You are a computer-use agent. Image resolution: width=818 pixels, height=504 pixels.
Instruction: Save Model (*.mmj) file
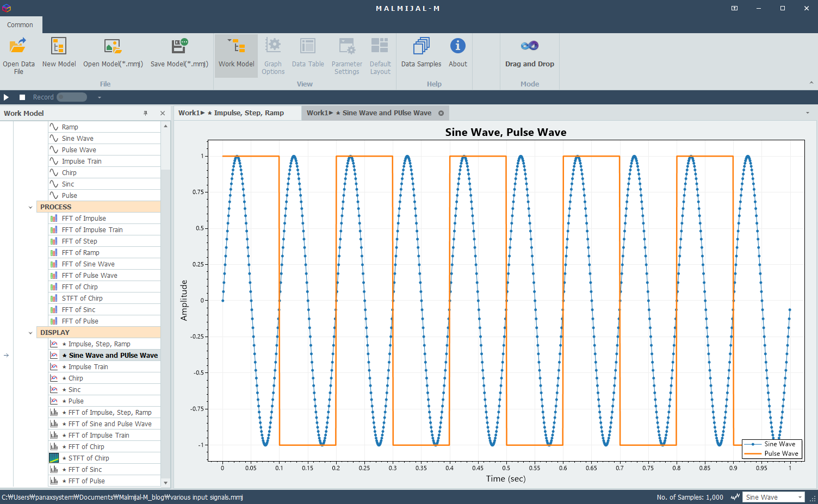pyautogui.click(x=179, y=53)
